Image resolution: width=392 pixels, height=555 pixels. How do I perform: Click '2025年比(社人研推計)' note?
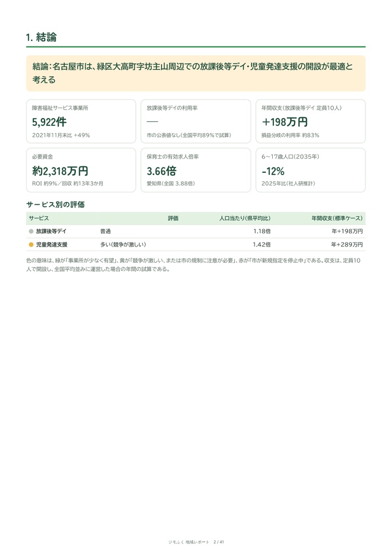point(288,184)
